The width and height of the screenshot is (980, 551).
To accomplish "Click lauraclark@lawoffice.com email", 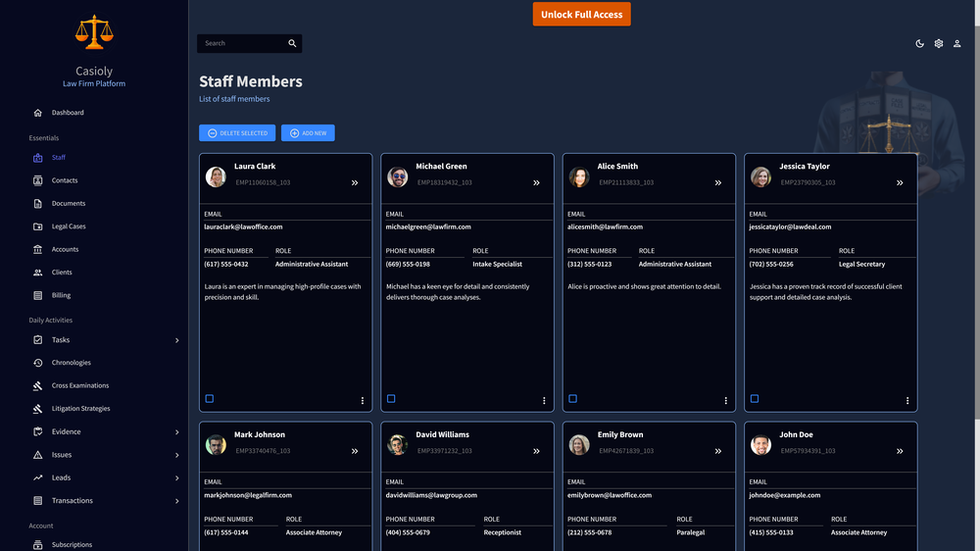I will point(243,227).
